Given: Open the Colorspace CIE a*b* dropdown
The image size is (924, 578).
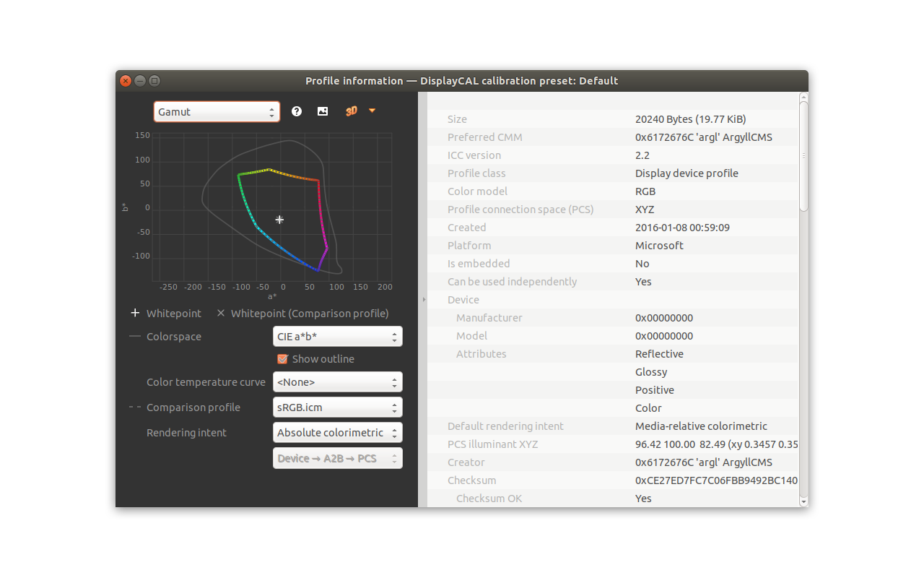Looking at the screenshot, I should pos(337,337).
